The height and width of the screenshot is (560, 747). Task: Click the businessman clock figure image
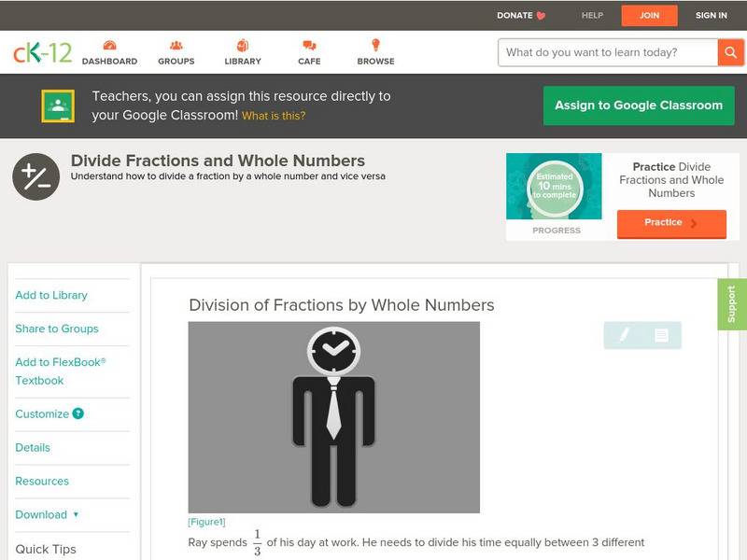(334, 417)
